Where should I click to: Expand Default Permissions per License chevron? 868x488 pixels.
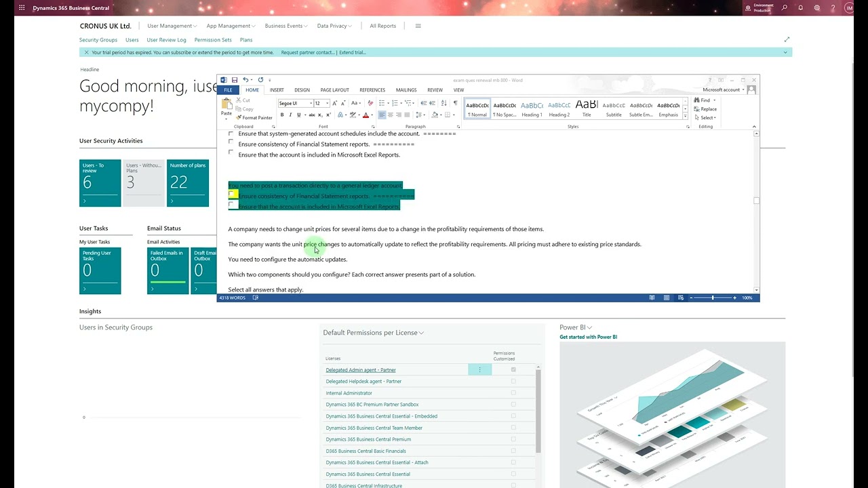click(421, 333)
